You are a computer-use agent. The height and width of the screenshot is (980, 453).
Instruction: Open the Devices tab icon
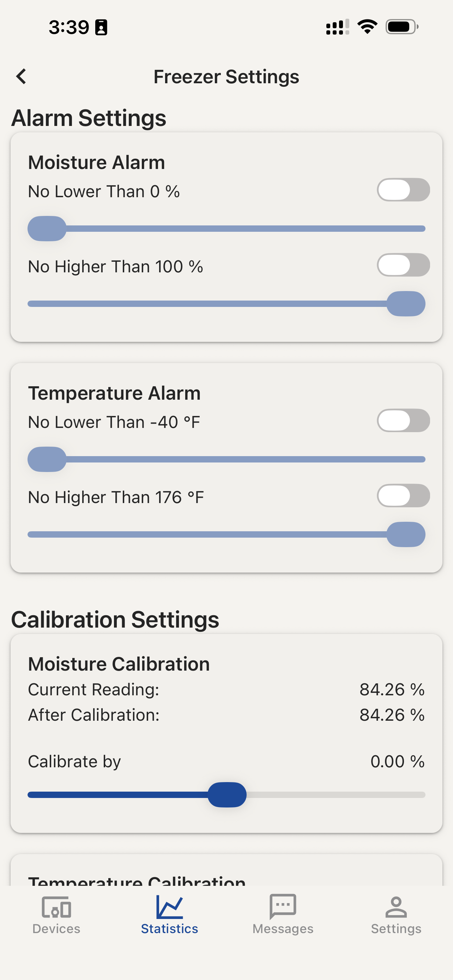coord(56,907)
